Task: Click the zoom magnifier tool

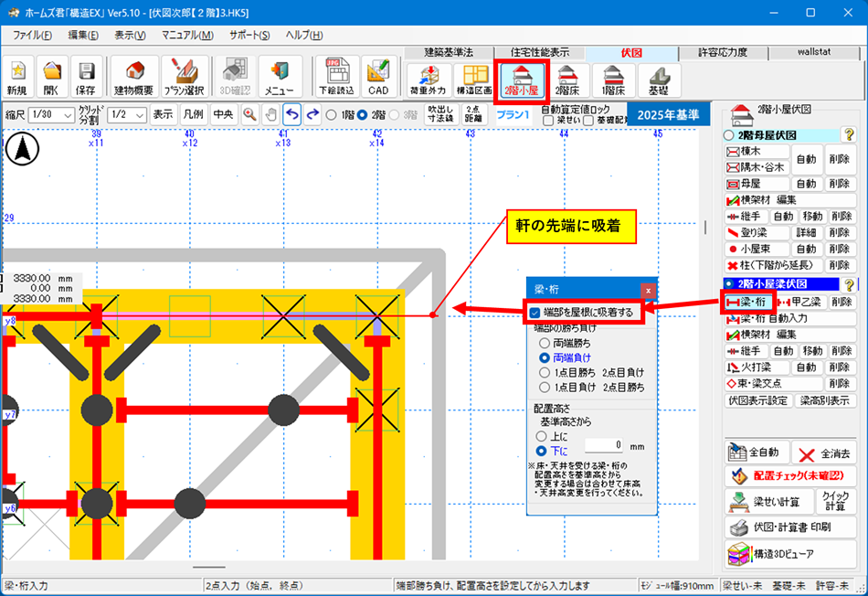Action: coord(249,114)
